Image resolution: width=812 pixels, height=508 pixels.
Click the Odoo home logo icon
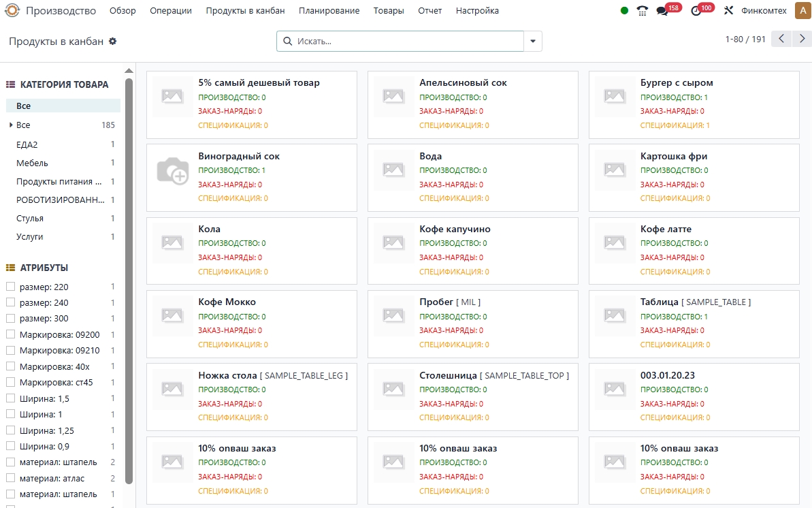point(12,11)
